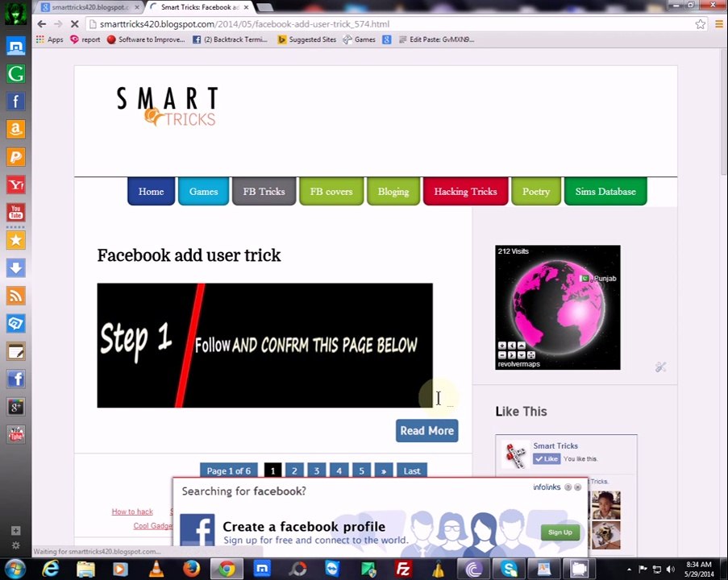This screenshot has height=580, width=728.
Task: Toggle the Facebook Like button for Smart Tricks
Action: pyautogui.click(x=547, y=459)
